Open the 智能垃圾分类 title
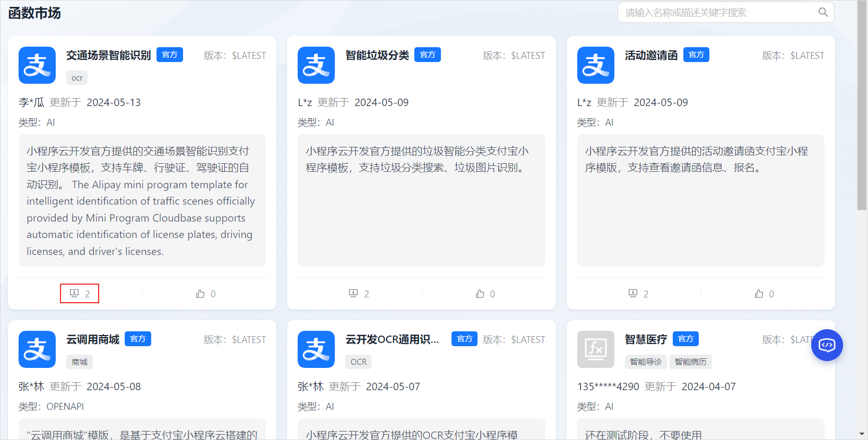Image resolution: width=868 pixels, height=440 pixels. (x=377, y=55)
